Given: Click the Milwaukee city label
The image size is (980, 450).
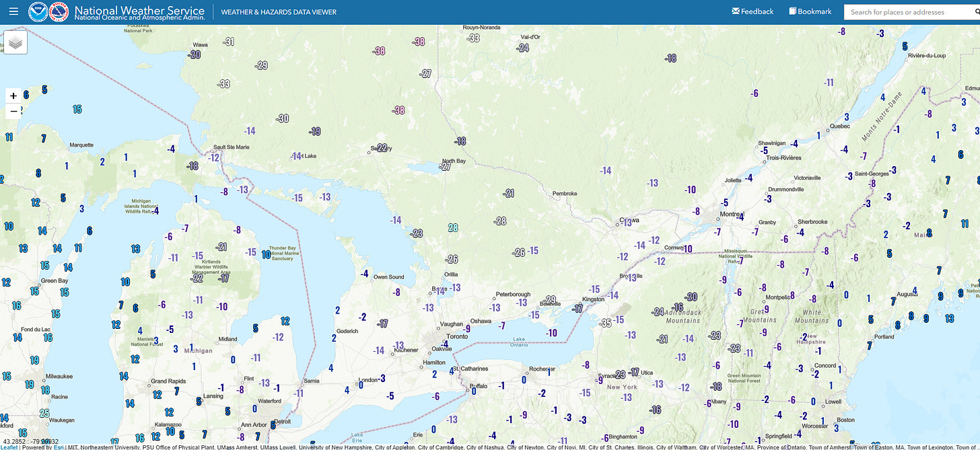Looking at the screenshot, I should click(59, 376).
